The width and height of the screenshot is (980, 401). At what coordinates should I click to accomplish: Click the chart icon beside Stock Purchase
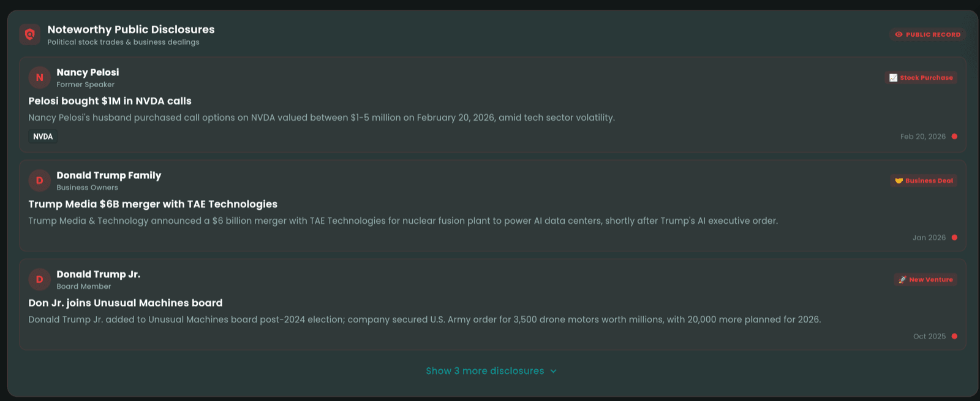tap(893, 78)
